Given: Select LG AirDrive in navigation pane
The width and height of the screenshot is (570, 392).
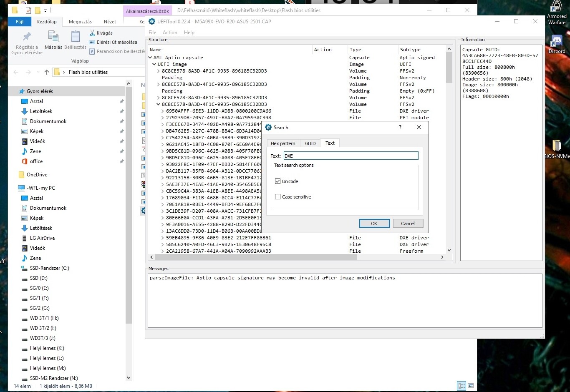Looking at the screenshot, I should tap(42, 238).
